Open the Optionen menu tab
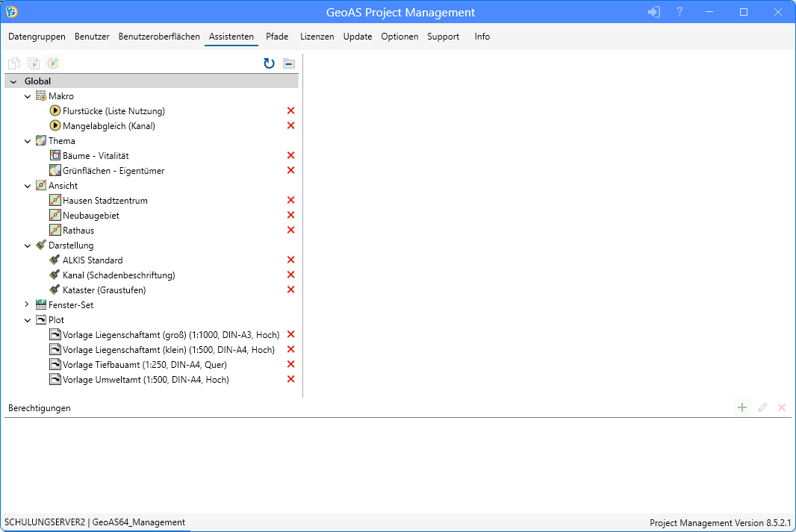The width and height of the screenshot is (796, 532). [x=399, y=37]
